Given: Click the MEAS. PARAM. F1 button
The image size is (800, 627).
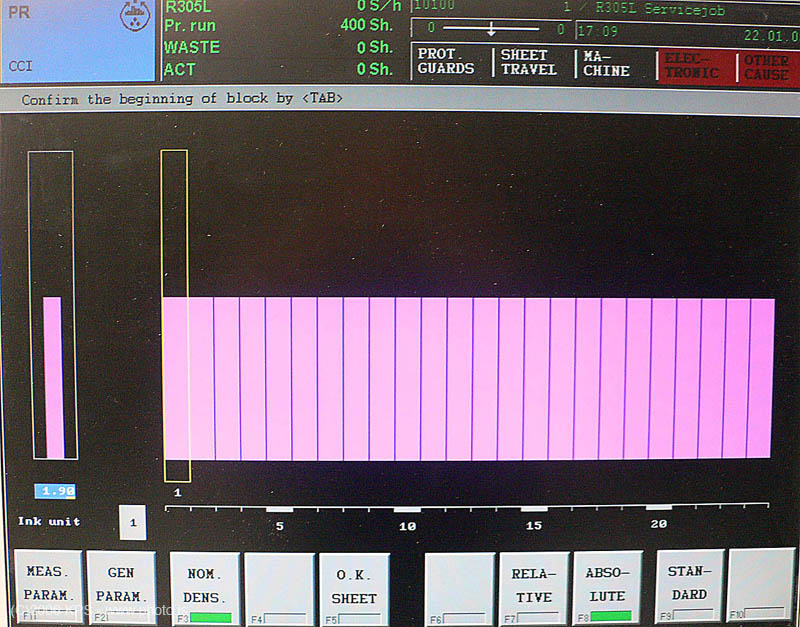Looking at the screenshot, I should tap(48, 586).
